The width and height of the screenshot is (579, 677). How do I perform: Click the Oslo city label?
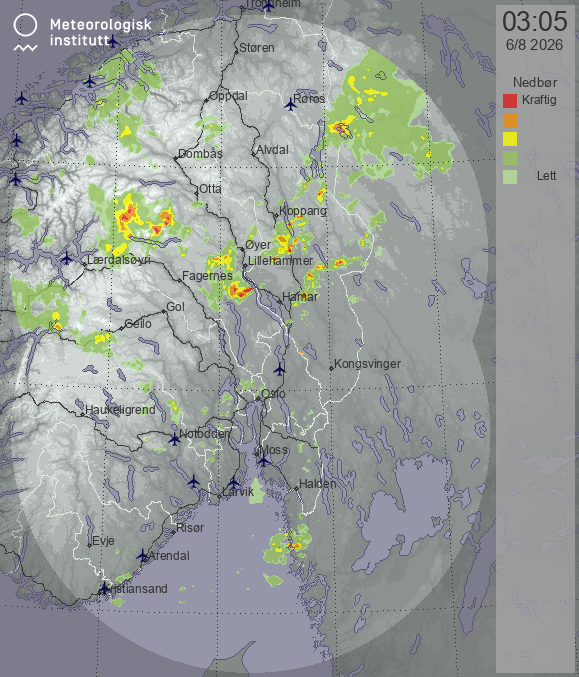pos(273,393)
